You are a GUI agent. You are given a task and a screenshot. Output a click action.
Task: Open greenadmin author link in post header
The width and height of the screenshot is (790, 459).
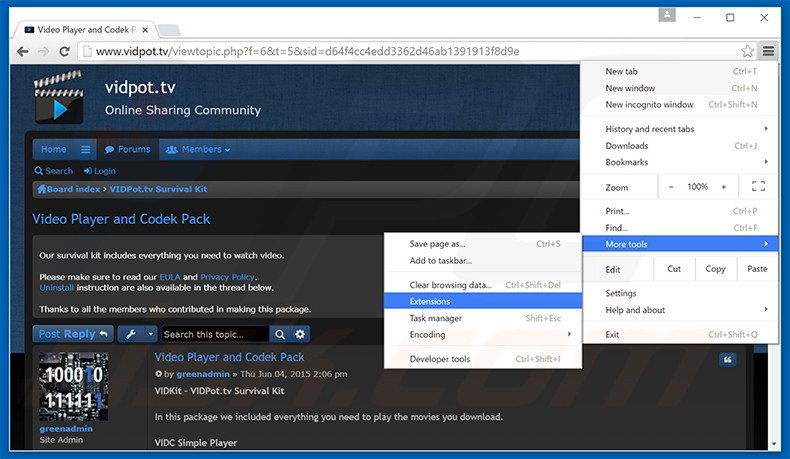203,374
